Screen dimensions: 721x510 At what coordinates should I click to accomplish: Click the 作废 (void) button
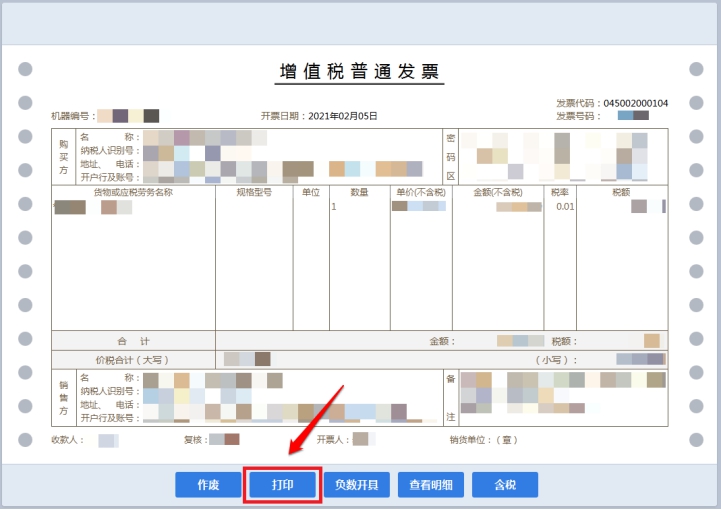point(208,485)
